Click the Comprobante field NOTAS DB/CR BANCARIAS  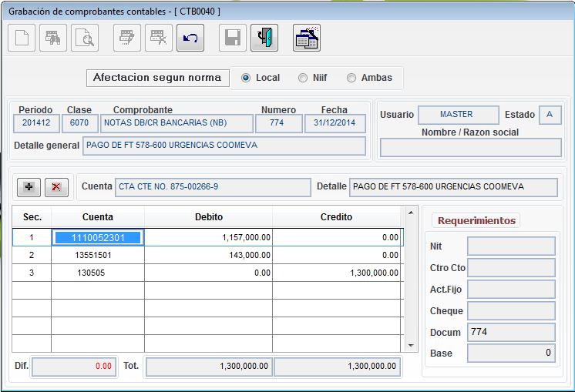click(177, 123)
